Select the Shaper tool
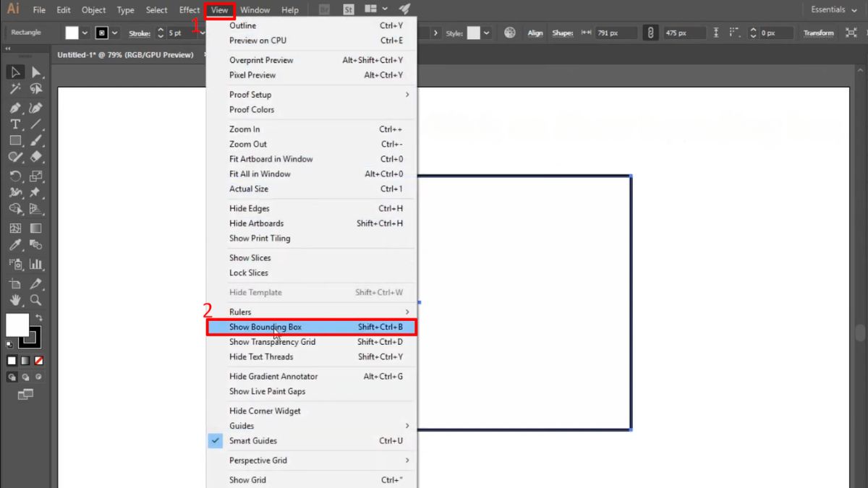Screen dimensions: 868x488 point(15,158)
